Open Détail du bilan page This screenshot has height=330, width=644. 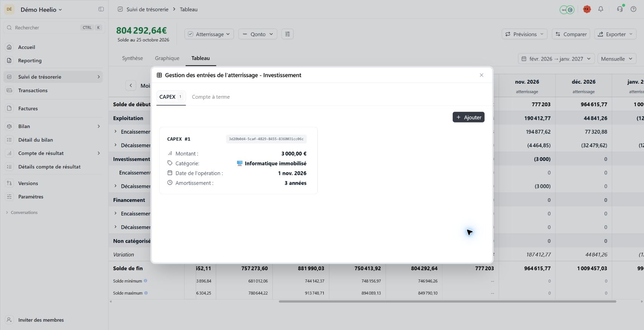(x=53, y=140)
